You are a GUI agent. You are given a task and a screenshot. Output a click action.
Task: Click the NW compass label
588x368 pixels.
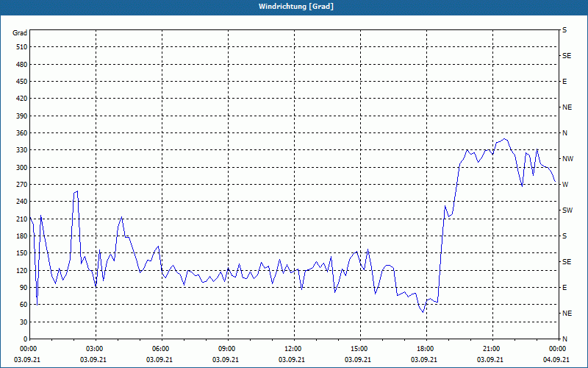(568, 159)
